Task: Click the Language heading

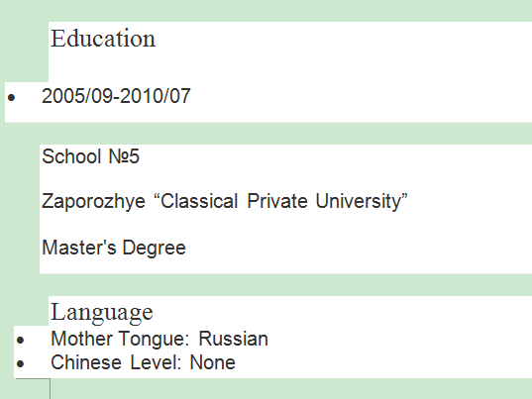Action: (x=102, y=313)
